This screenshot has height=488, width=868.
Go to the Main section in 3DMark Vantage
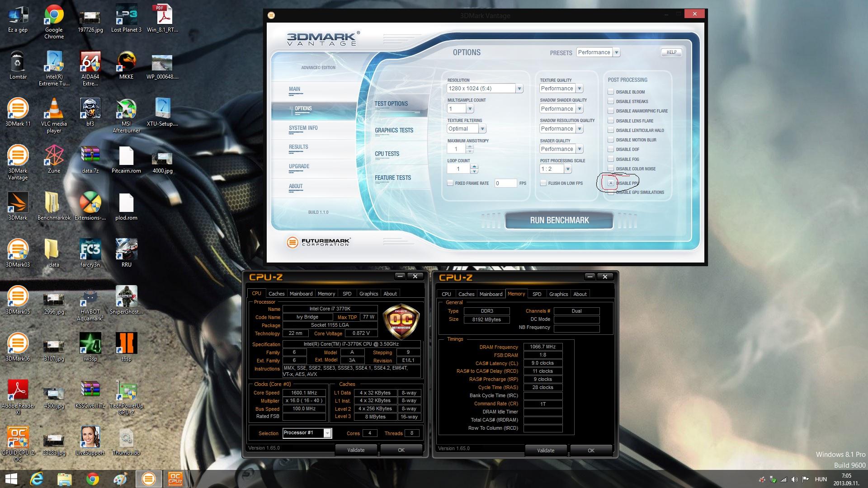[294, 89]
